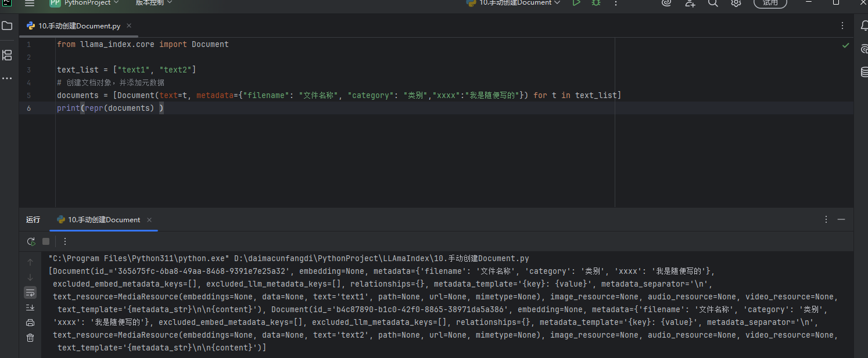Go down the stack trace with the down arrow
The width and height of the screenshot is (868, 358).
(30, 277)
